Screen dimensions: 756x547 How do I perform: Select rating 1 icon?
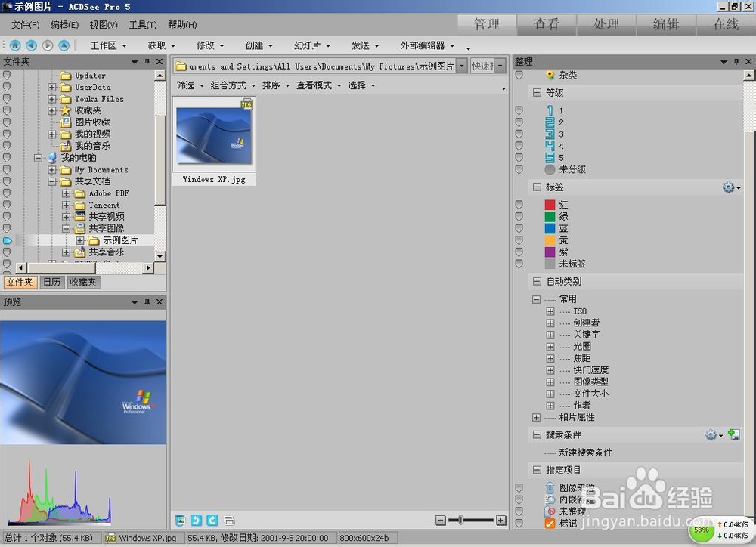pyautogui.click(x=550, y=110)
